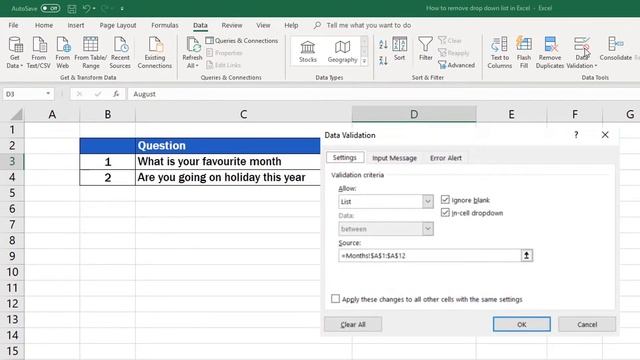Click Cancel in Data Validation dialog
The image size is (640, 360).
[x=587, y=324]
